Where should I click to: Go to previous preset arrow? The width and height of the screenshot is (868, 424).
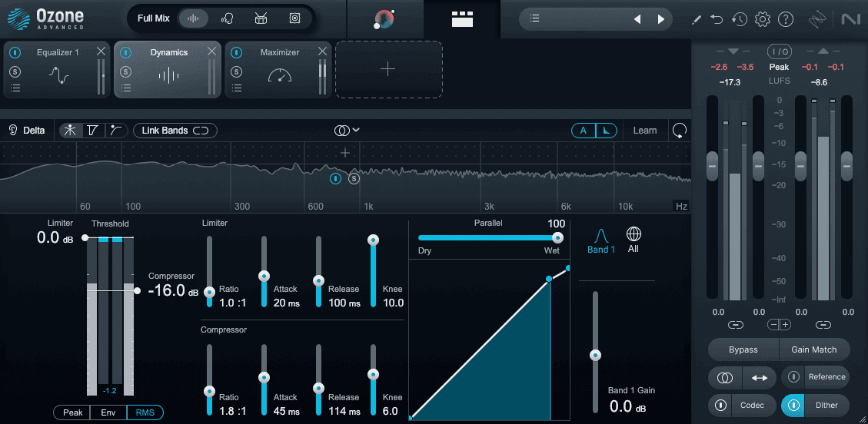[x=637, y=19]
